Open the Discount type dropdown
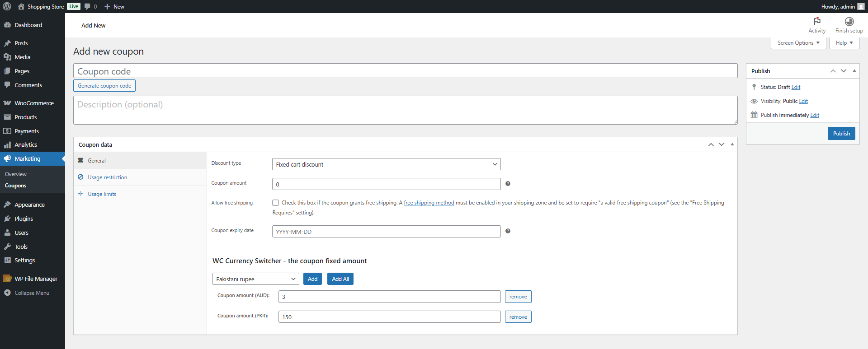Image resolution: width=868 pixels, height=349 pixels. coord(387,164)
